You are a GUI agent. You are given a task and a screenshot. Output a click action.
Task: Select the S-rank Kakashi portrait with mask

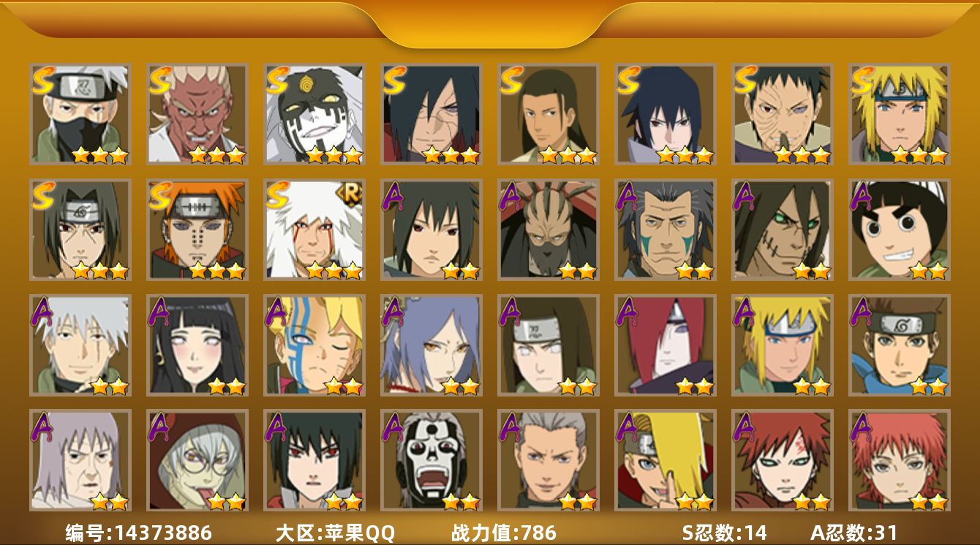(x=80, y=113)
